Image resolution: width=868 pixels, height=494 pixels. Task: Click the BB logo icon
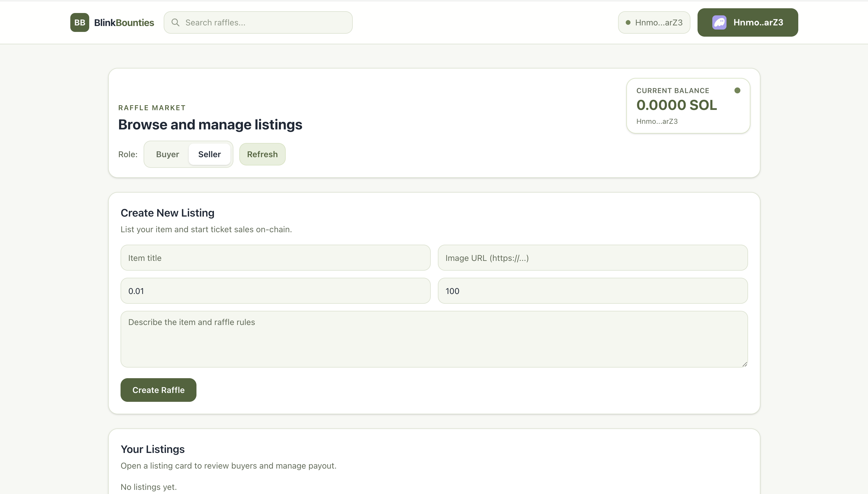click(x=79, y=22)
